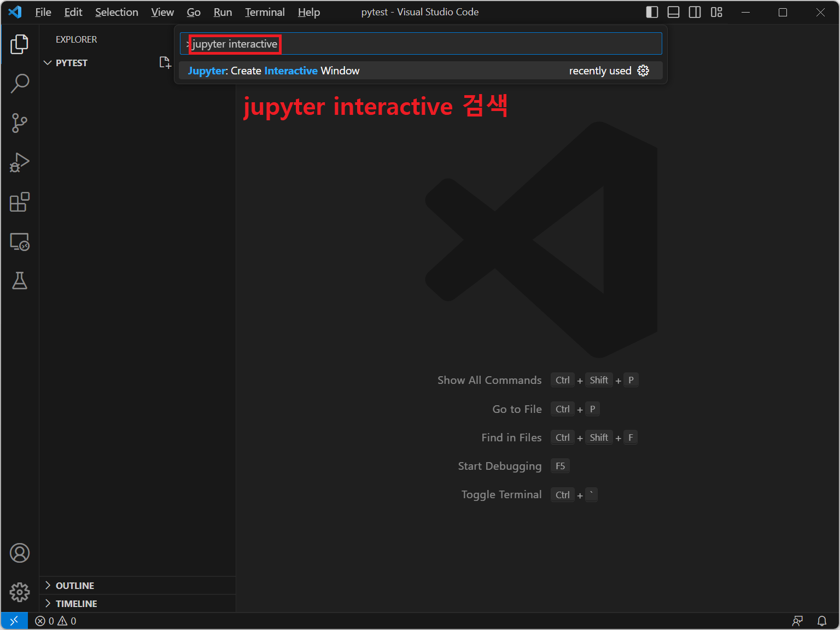Select Jupyter: Create Interactive Window command
Screen dimensions: 840x630
coord(273,71)
